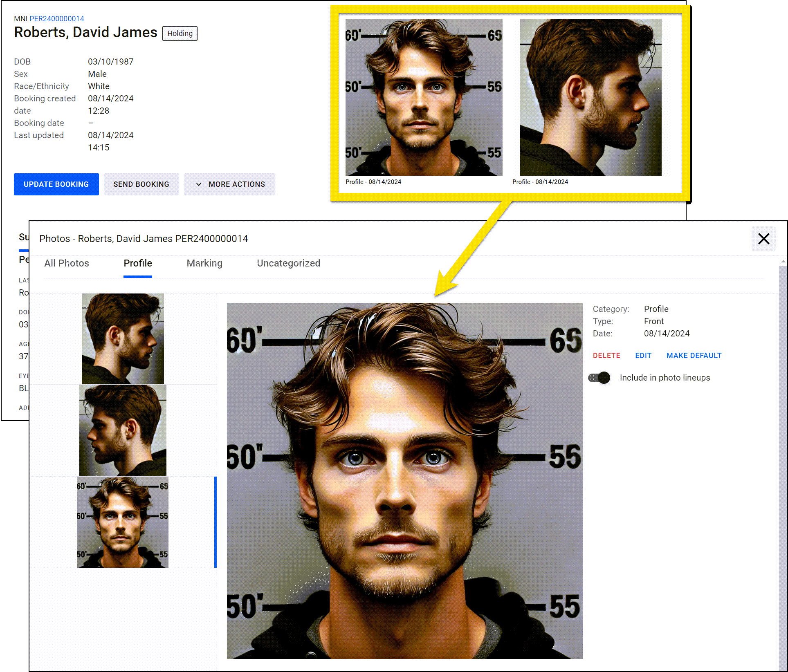Edit the selected photo details

point(643,356)
